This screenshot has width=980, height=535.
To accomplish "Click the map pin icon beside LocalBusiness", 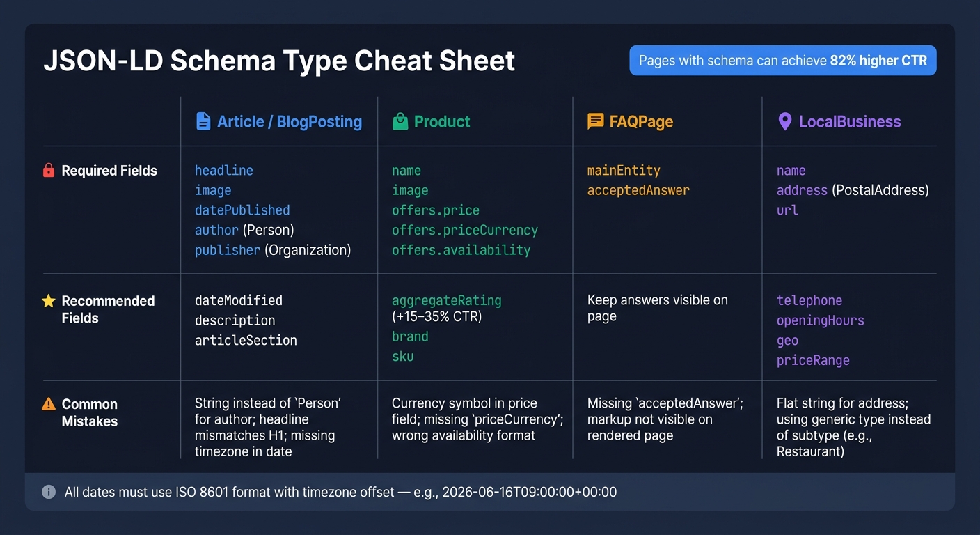I will pos(784,121).
